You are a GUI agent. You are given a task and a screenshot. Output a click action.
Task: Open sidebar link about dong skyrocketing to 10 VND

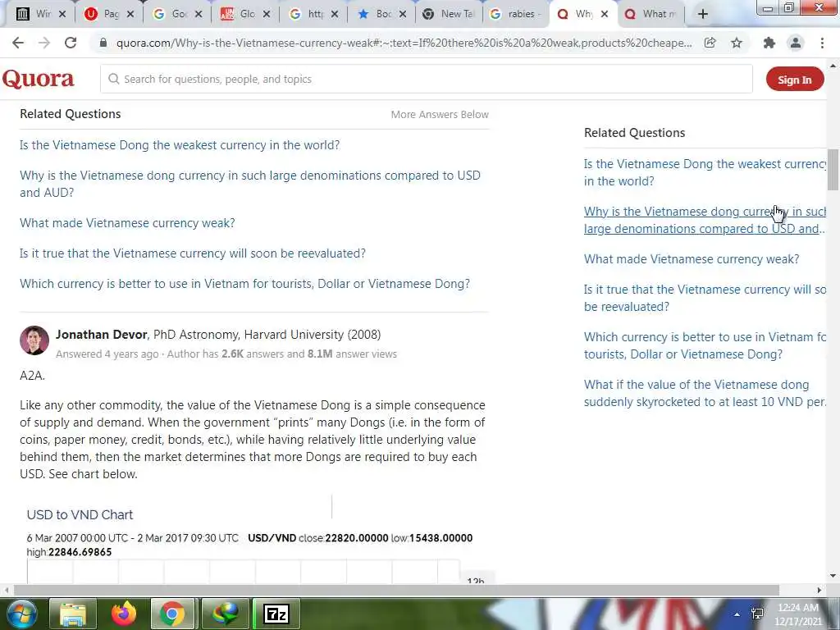coord(705,393)
